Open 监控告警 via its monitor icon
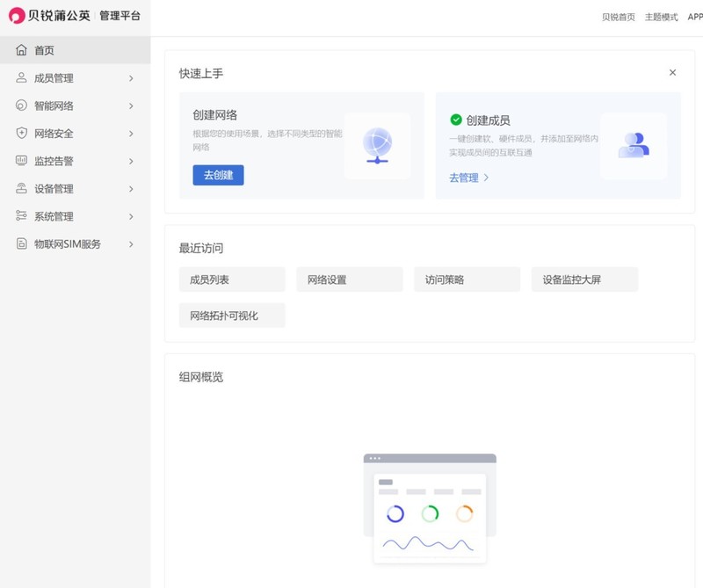Image resolution: width=703 pixels, height=588 pixels. [20, 161]
